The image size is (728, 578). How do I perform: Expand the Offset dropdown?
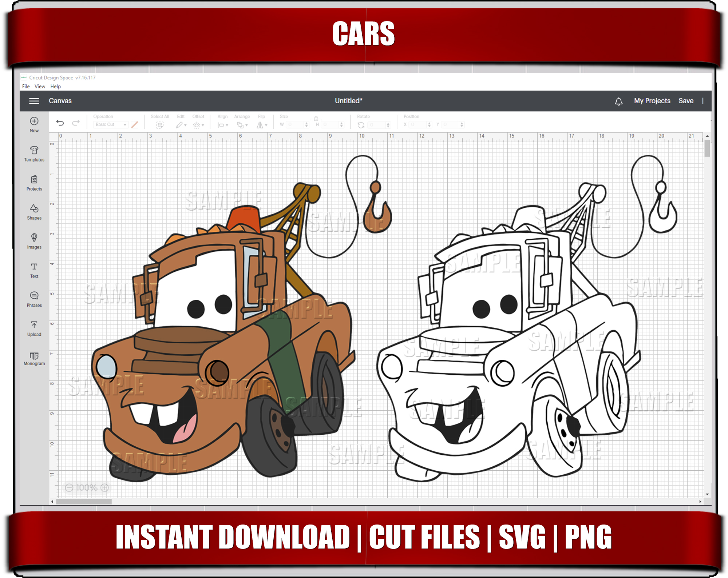pos(198,125)
